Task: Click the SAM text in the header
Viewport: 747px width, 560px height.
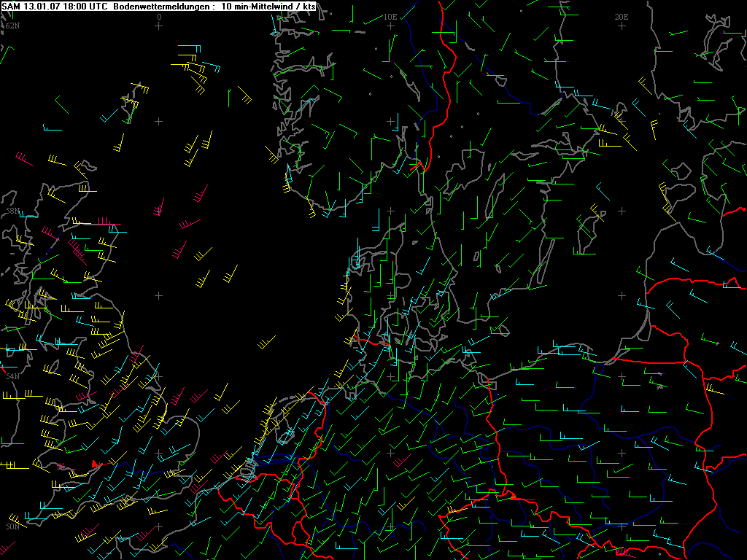Action: (12, 6)
